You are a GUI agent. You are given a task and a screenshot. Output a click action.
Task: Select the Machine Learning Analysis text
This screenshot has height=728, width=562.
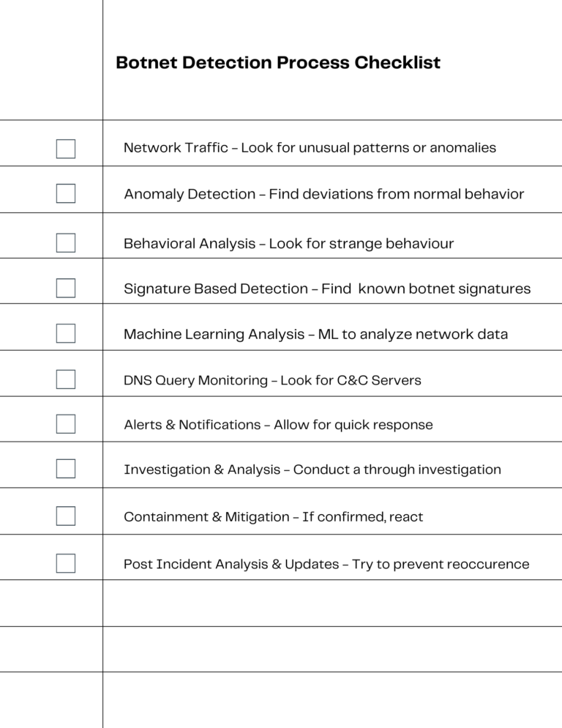[x=315, y=335]
